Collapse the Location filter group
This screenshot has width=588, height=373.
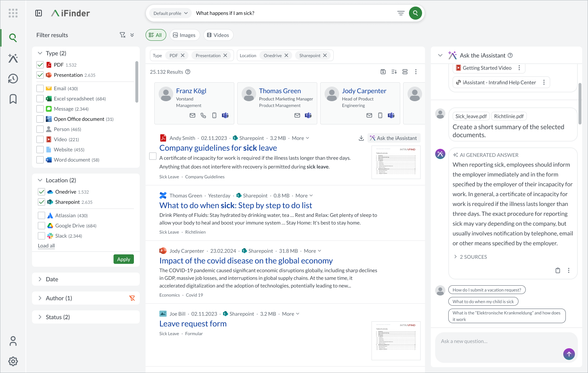click(x=40, y=180)
